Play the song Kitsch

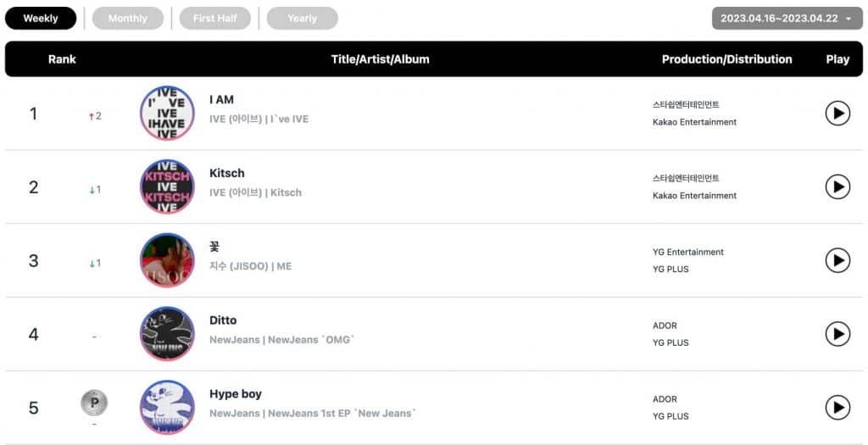coord(837,186)
